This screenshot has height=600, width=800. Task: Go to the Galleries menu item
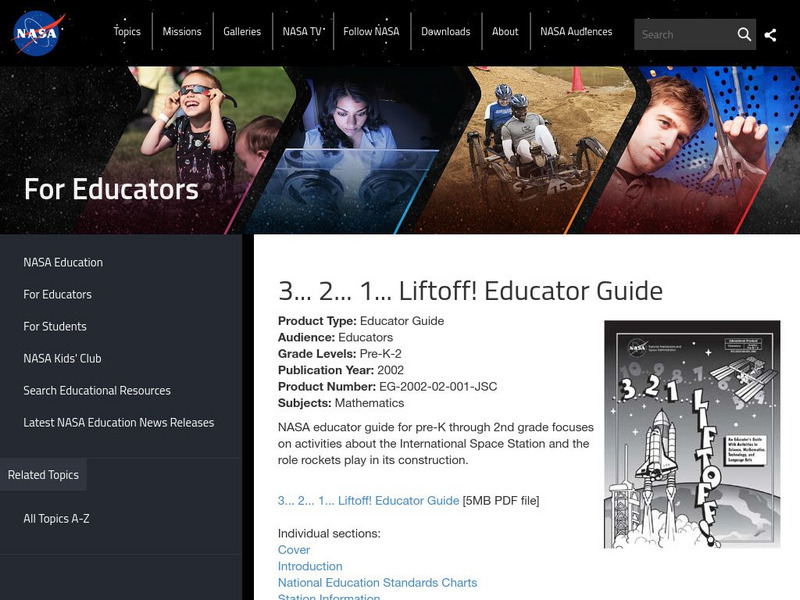click(x=242, y=32)
